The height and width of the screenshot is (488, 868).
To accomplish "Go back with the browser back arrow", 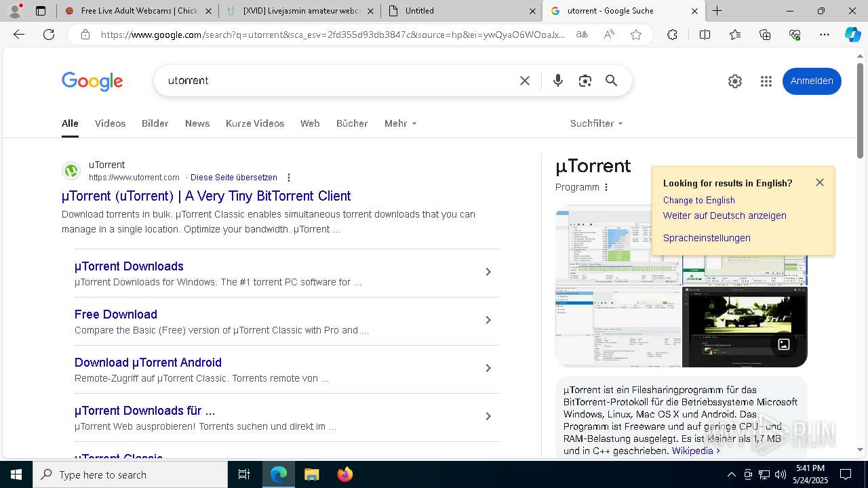I will [19, 35].
